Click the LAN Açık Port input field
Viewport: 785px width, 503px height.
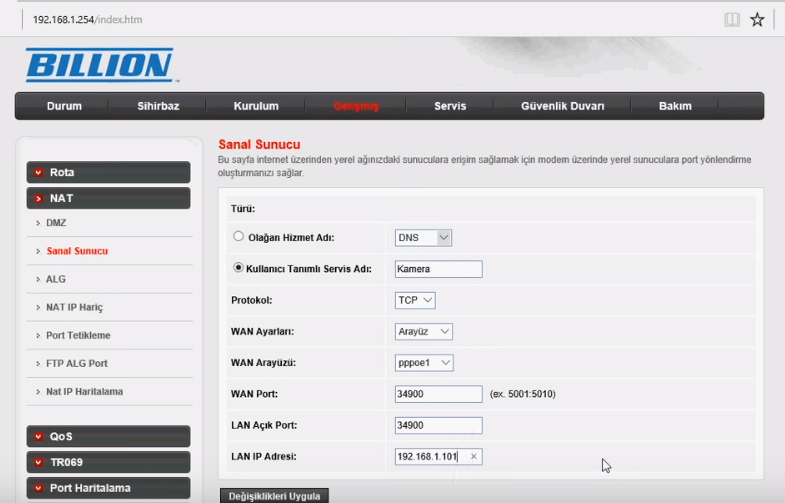[439, 425]
